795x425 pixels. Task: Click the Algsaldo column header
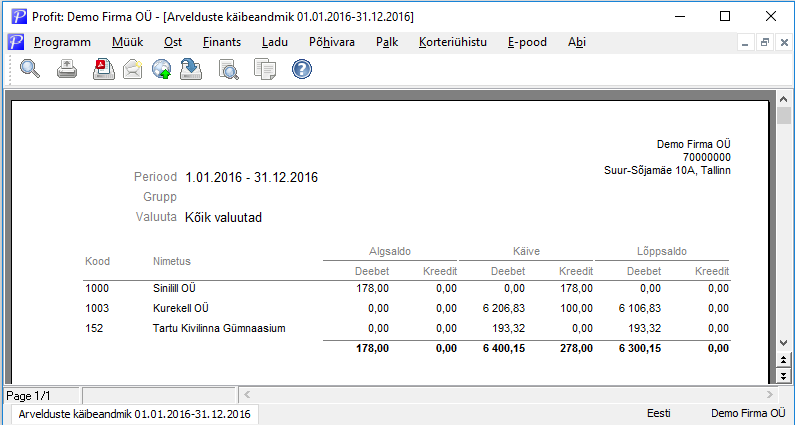pos(390,251)
